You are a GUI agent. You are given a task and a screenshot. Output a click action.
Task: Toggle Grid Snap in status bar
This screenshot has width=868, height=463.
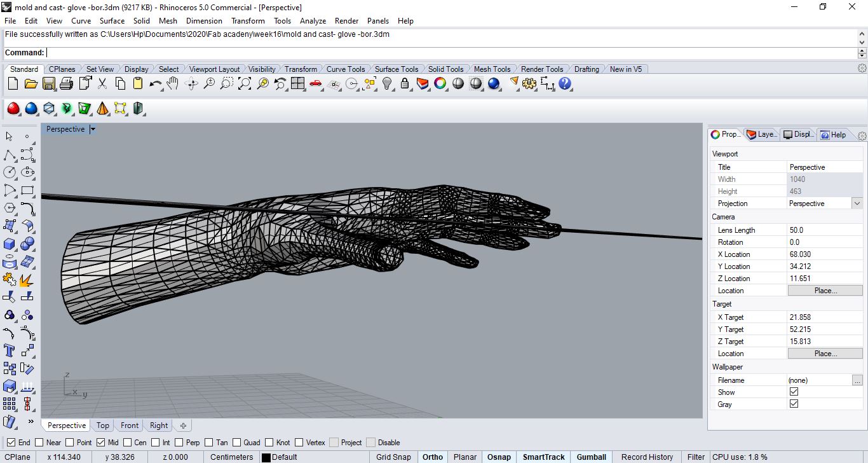click(x=393, y=457)
